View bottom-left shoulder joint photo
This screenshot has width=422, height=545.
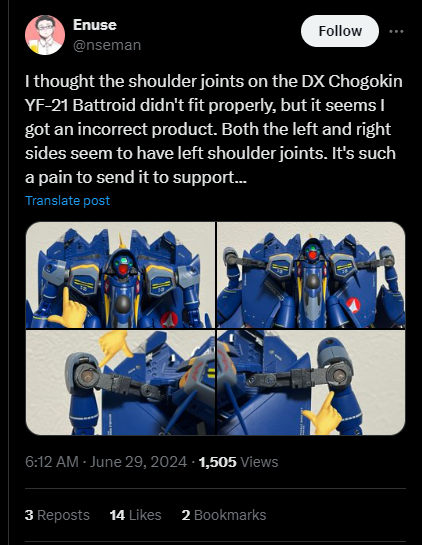tap(120, 382)
